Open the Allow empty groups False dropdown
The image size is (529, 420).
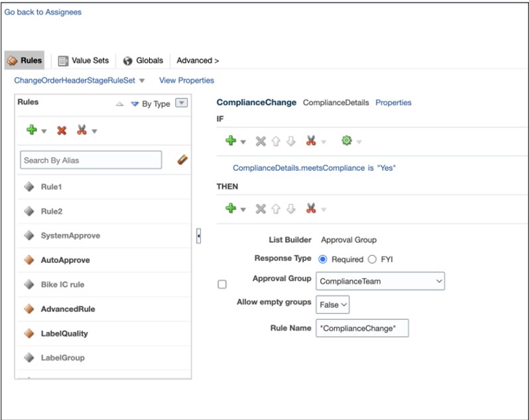333,305
